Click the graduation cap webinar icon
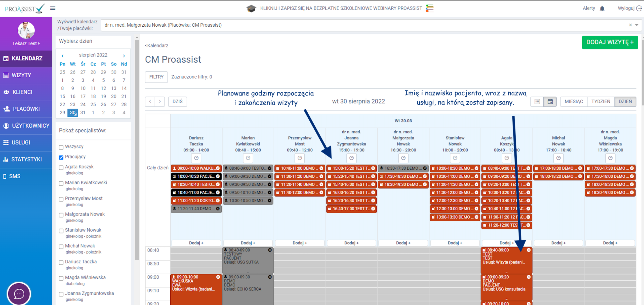 (251, 9)
